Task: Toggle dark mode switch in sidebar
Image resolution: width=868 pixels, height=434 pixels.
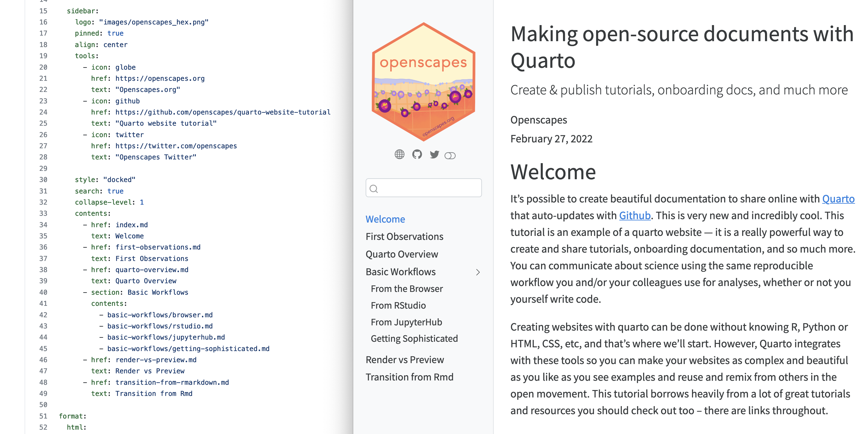Action: click(450, 155)
